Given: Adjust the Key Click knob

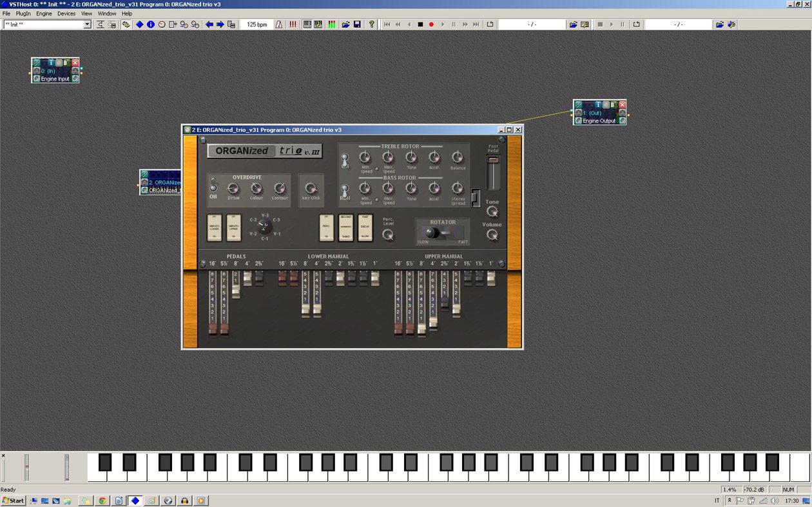Looking at the screenshot, I should (x=311, y=188).
